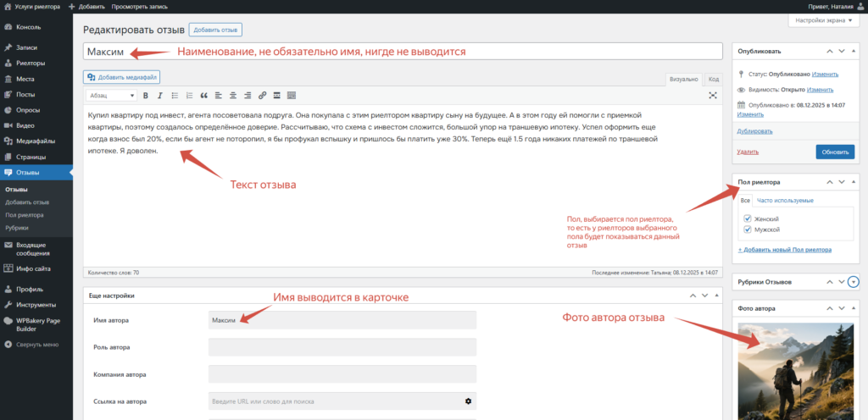Image resolution: width=868 pixels, height=420 pixels.
Task: Open the Абзац paragraph format dropdown
Action: click(x=111, y=96)
